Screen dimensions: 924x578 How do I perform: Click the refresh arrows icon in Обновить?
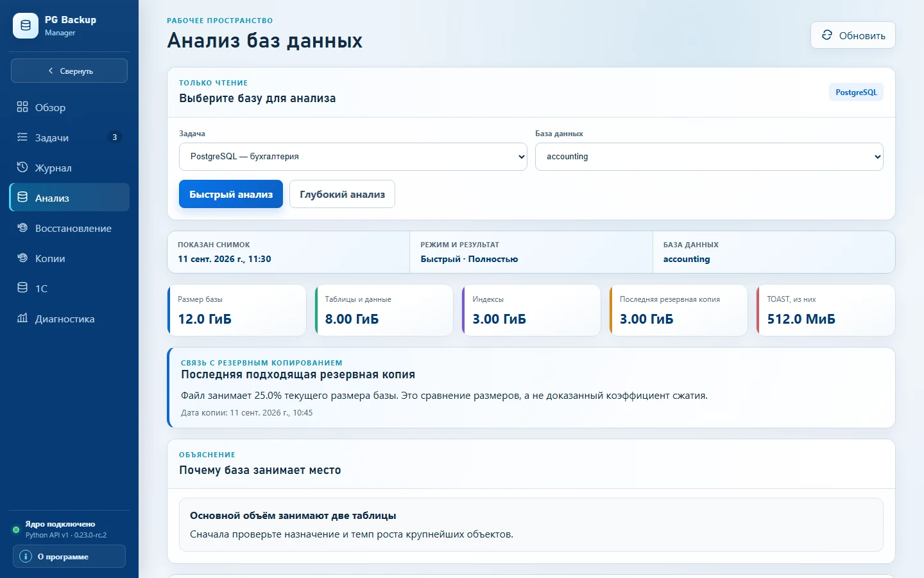click(x=827, y=35)
